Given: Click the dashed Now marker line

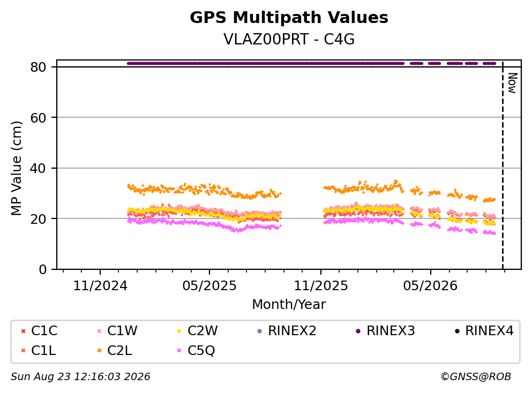Looking at the screenshot, I should pyautogui.click(x=503, y=165).
